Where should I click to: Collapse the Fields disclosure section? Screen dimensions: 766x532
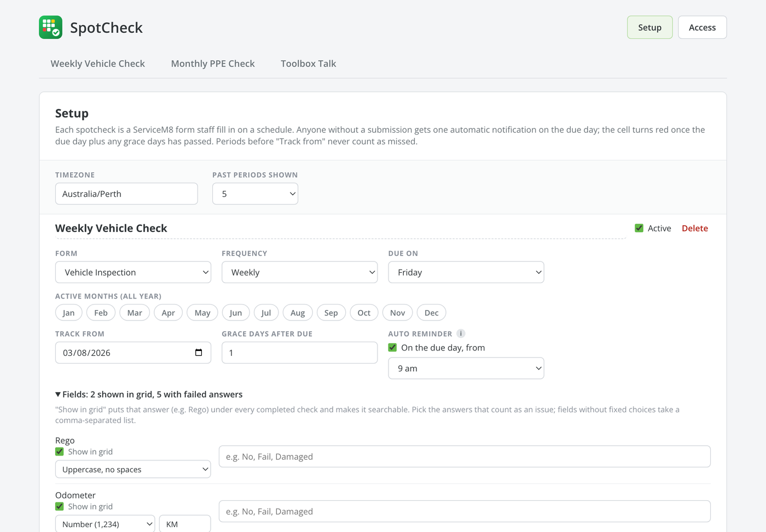149,394
